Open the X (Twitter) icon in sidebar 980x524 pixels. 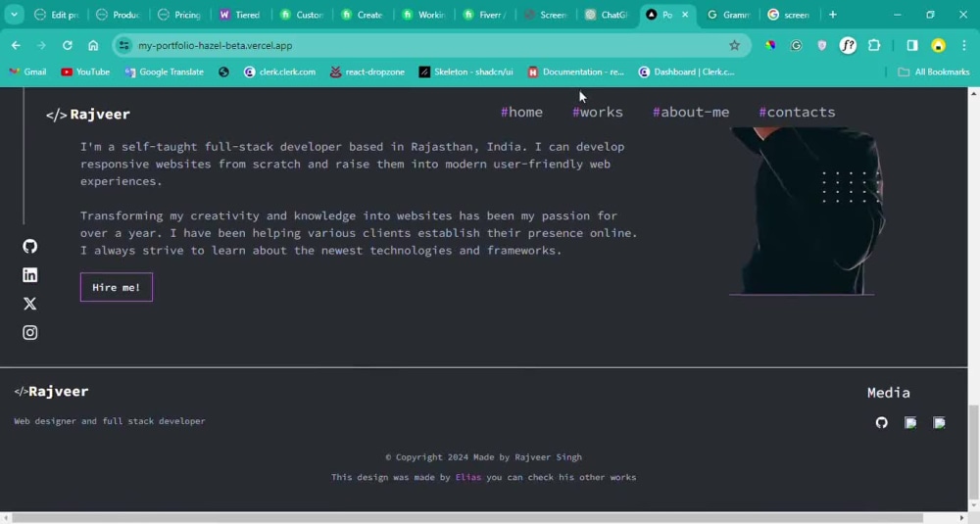[30, 304]
